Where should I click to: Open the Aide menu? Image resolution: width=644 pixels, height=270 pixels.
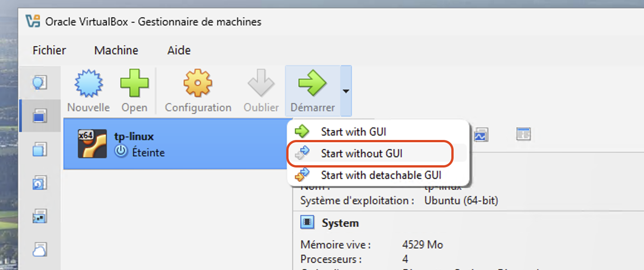[179, 50]
